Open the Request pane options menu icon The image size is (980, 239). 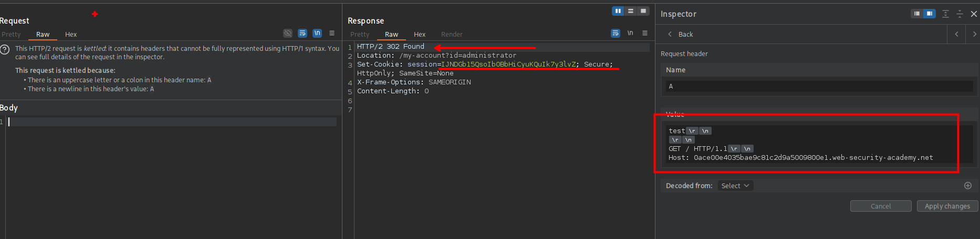click(x=332, y=33)
